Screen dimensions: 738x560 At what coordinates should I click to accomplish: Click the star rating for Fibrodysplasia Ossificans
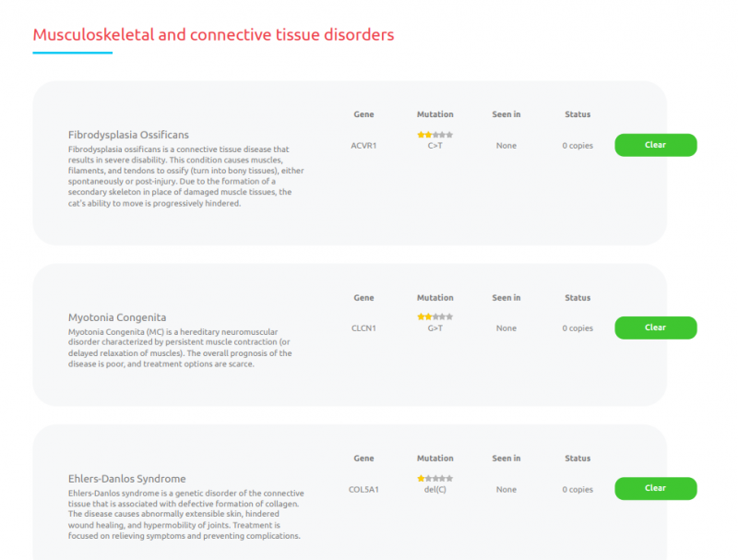(x=434, y=135)
